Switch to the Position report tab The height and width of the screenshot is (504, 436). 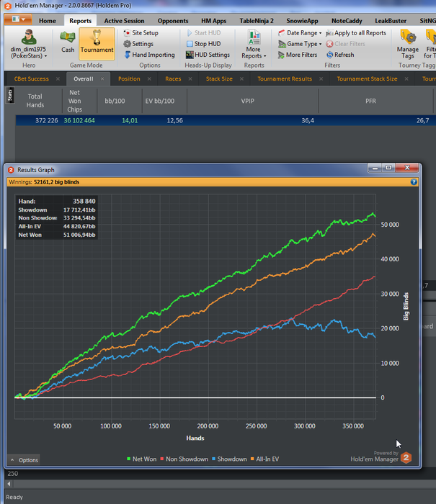(x=129, y=78)
